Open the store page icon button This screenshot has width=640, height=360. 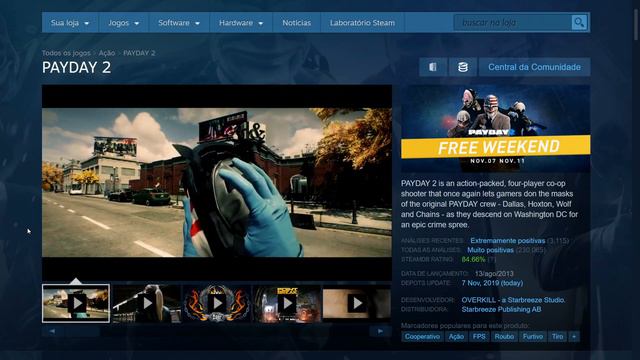coord(433,67)
